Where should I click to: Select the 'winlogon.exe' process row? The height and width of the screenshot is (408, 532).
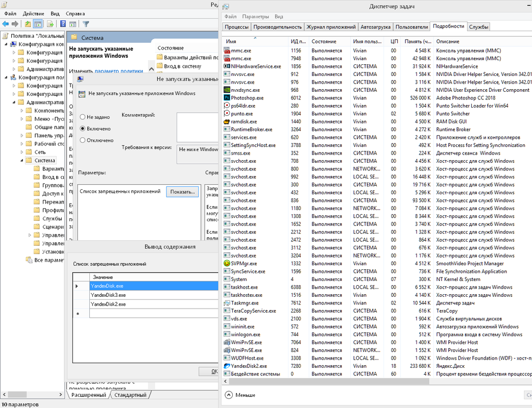377,335
